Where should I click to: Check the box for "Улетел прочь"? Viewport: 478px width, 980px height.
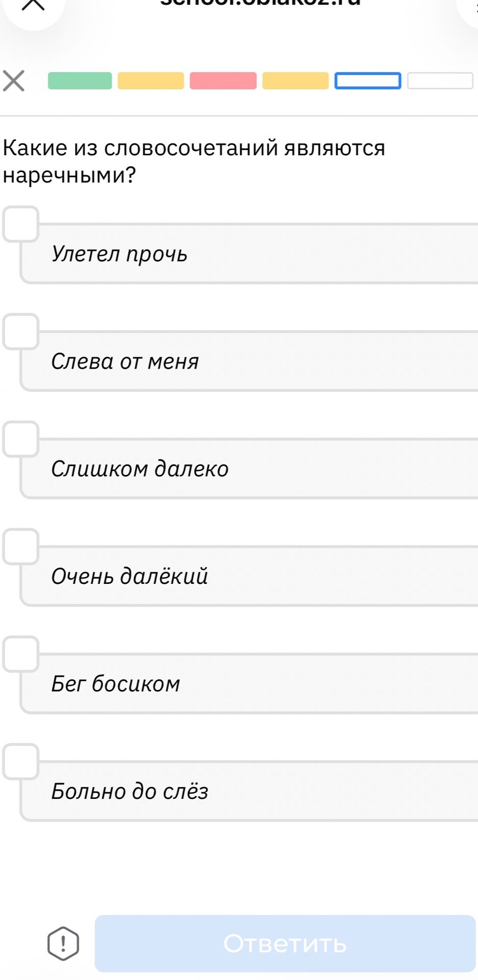(x=21, y=224)
